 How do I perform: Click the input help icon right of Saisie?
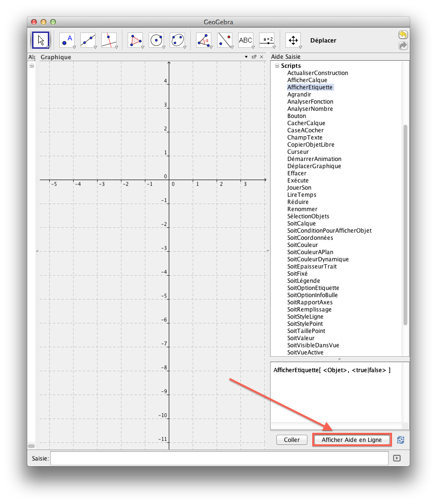[397, 458]
